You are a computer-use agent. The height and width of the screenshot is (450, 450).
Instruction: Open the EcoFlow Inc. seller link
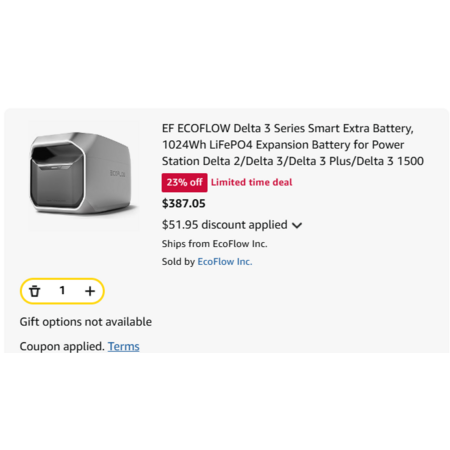225,262
